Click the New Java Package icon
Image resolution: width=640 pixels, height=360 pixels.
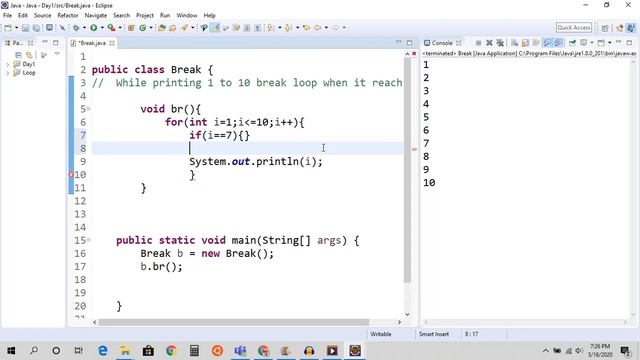pyautogui.click(x=131, y=28)
